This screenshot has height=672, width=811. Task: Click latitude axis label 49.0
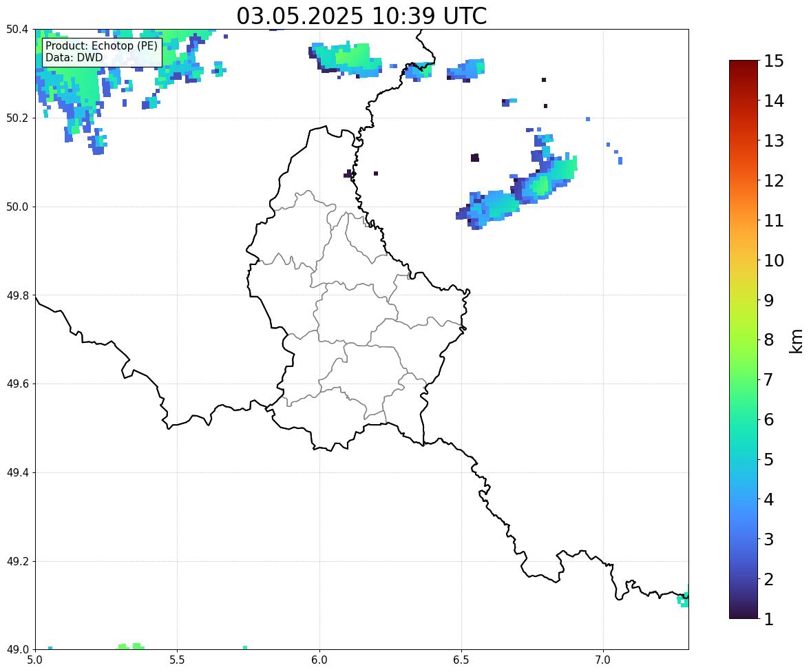[x=18, y=650]
